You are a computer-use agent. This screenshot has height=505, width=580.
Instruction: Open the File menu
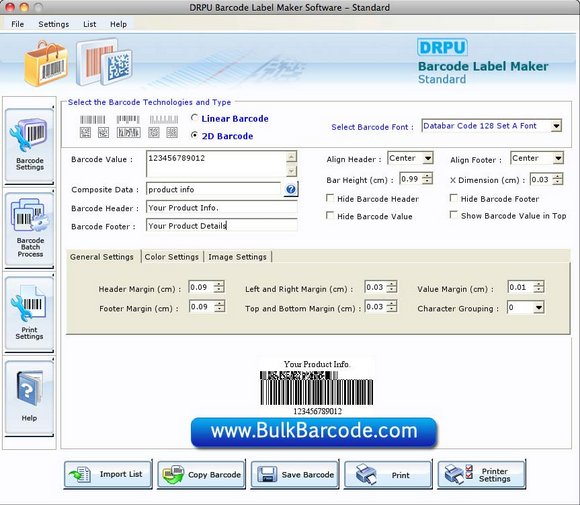(x=17, y=24)
